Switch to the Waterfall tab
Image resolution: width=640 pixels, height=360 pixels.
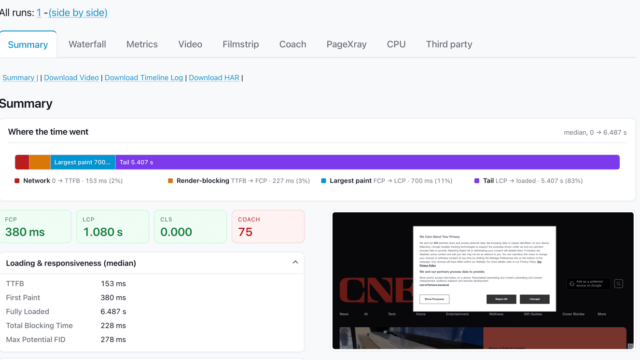pos(87,44)
